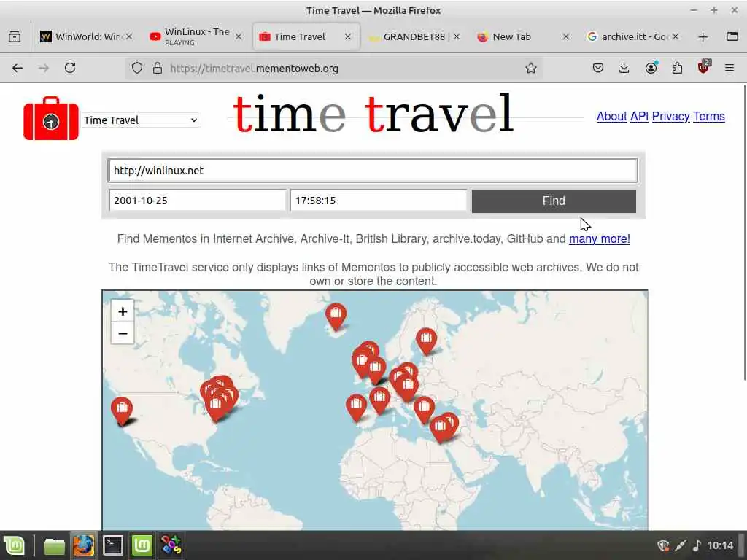Click the date field 2001-10-25
Viewport: 747px width, 560px height.
click(197, 201)
